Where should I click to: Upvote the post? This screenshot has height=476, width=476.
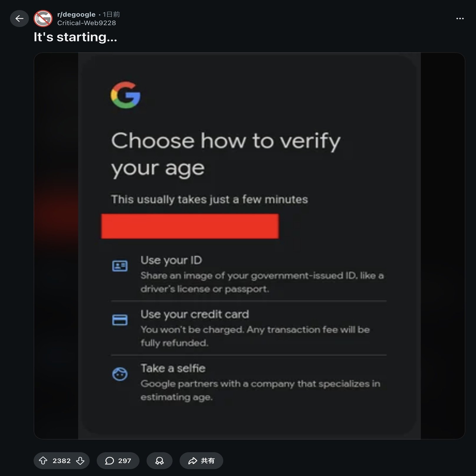[x=44, y=460]
